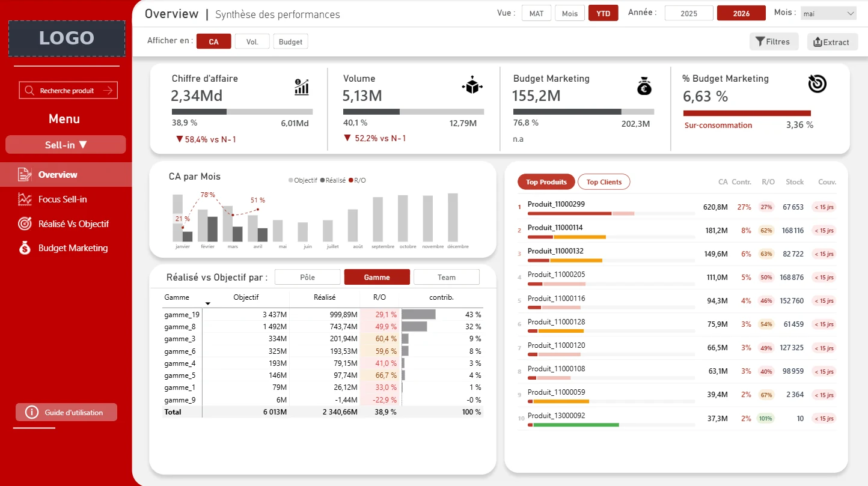Click the Chiffre d'affaire progress bar

[242, 112]
